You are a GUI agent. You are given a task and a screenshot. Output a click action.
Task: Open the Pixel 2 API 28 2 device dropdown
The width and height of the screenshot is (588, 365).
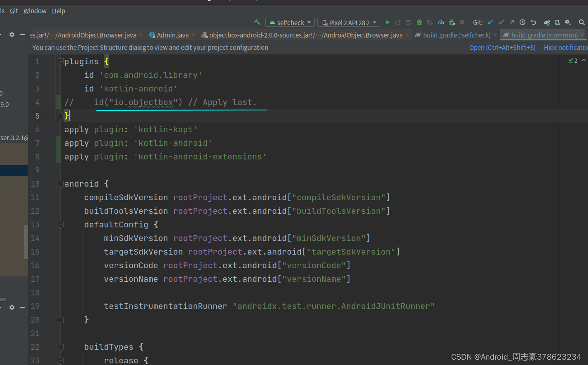tap(349, 22)
